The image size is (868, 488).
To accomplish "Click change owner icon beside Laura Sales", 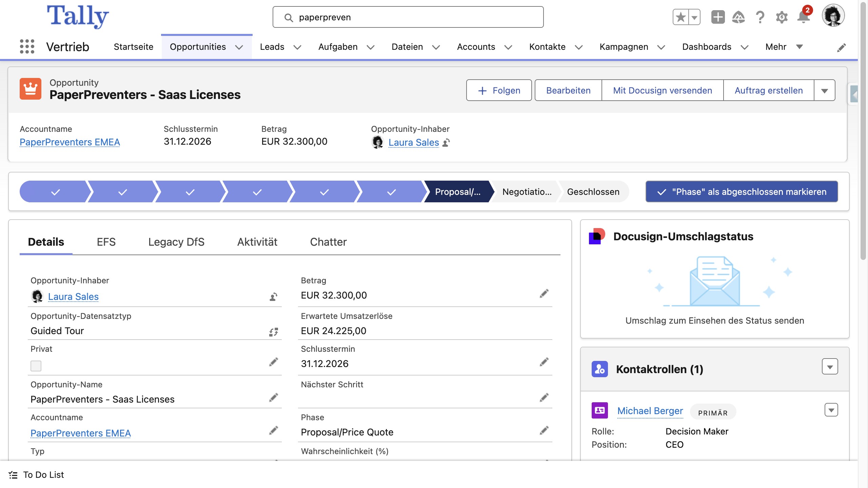I will pos(447,143).
